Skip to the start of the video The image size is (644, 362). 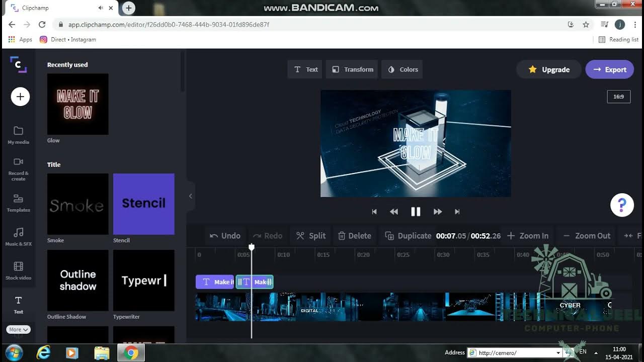click(x=374, y=212)
